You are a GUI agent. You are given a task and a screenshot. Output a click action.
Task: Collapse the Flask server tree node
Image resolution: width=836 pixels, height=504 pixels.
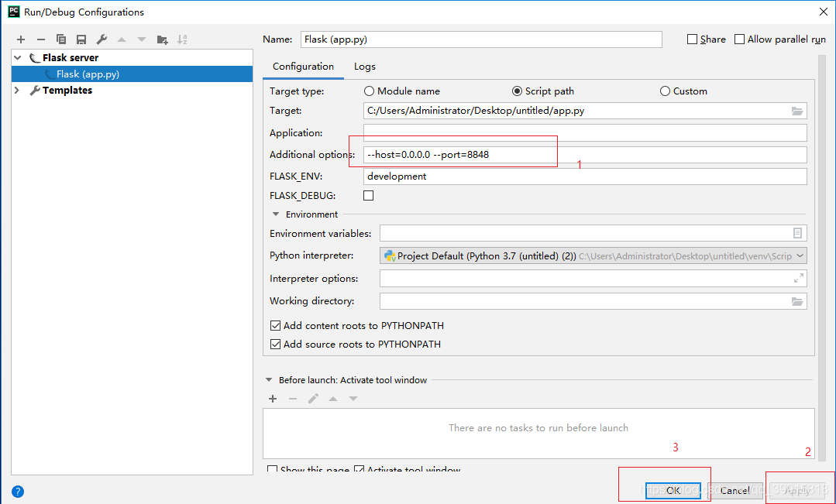[x=18, y=57]
